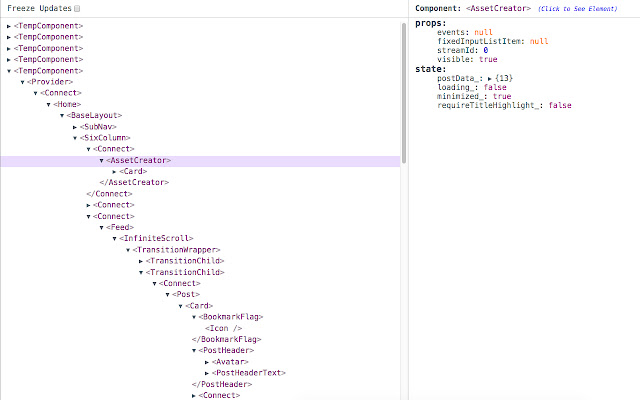Enable the Freeze Updates checkbox

77,8
